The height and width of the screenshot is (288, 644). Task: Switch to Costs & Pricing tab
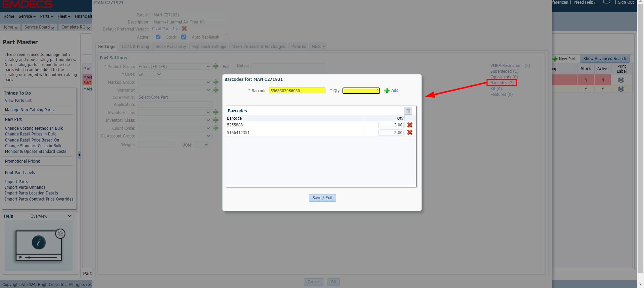135,47
